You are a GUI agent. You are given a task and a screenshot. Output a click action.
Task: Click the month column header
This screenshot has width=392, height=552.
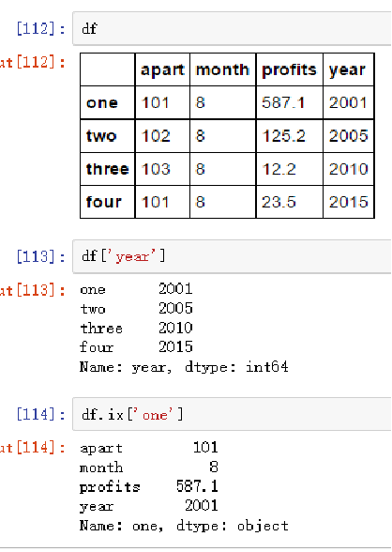click(223, 69)
